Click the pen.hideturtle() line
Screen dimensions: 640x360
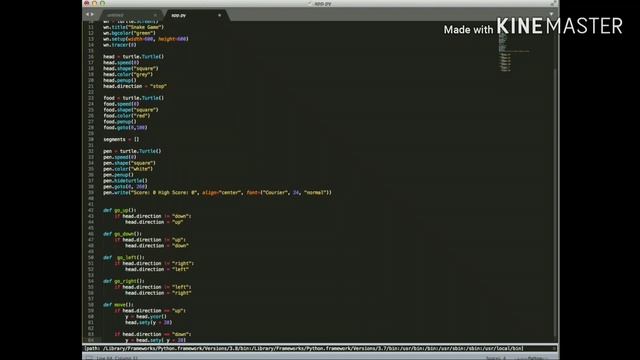tap(125, 180)
